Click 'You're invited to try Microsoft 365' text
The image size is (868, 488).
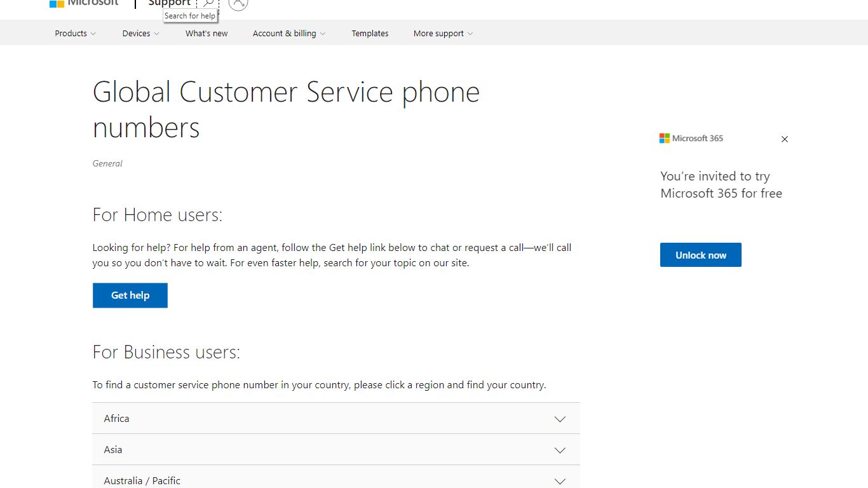click(721, 185)
